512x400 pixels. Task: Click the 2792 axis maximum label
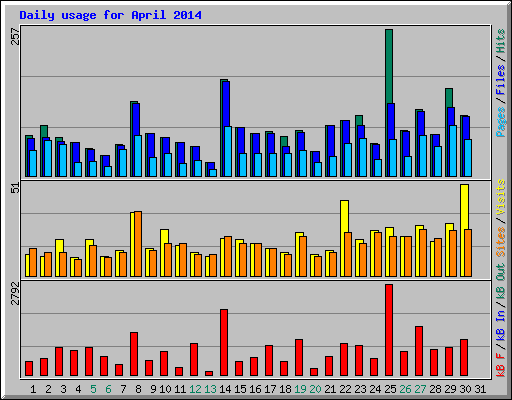point(15,294)
